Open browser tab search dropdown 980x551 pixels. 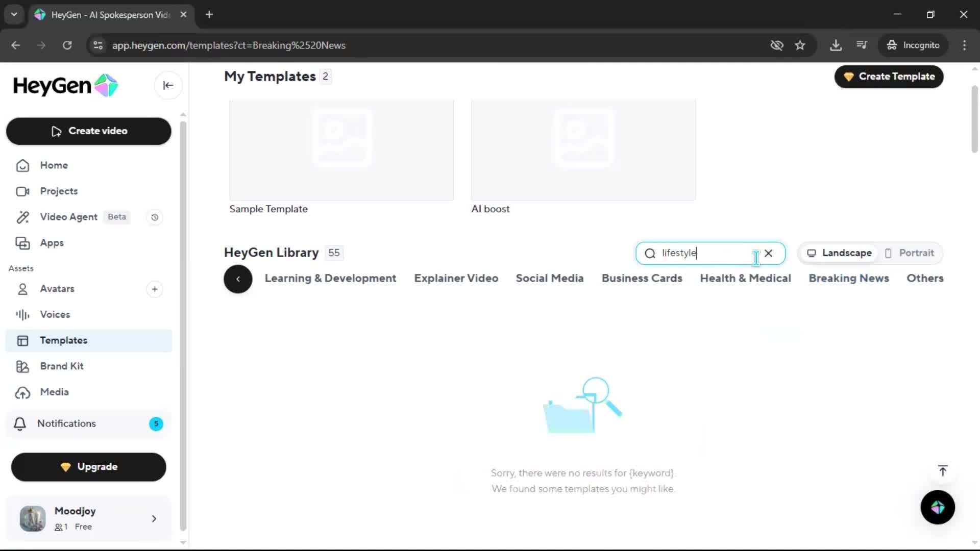click(14, 14)
